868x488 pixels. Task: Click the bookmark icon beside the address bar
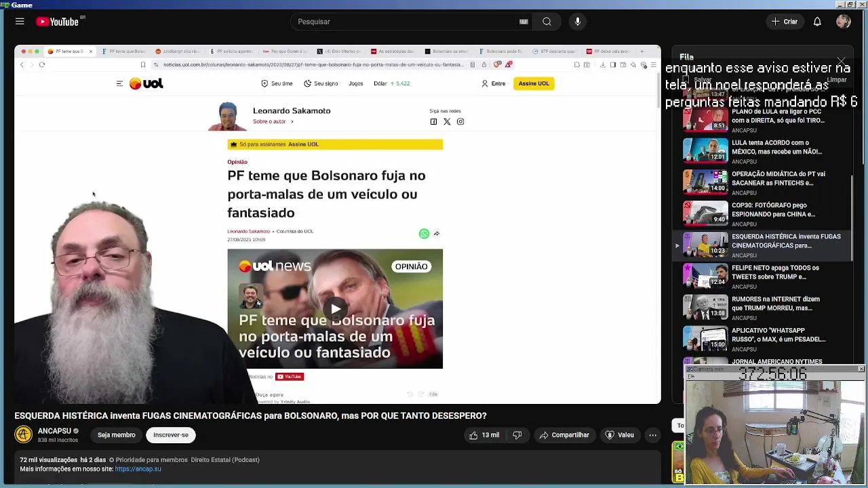pyautogui.click(x=142, y=64)
